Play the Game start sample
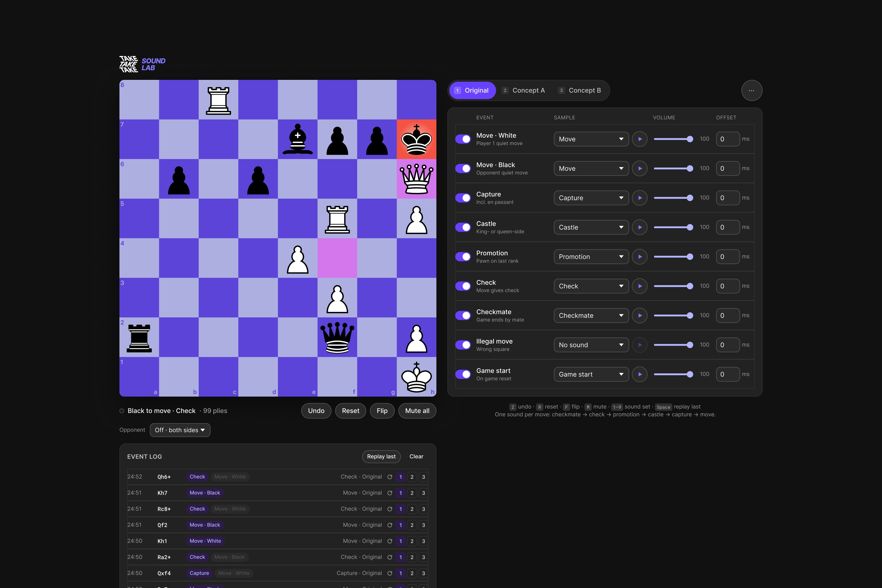882x588 pixels. (x=639, y=374)
